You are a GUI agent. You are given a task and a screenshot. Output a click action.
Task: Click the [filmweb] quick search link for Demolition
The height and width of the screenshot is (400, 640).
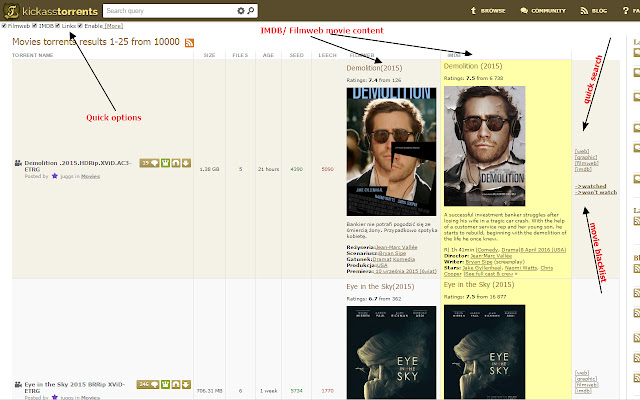[x=587, y=163]
